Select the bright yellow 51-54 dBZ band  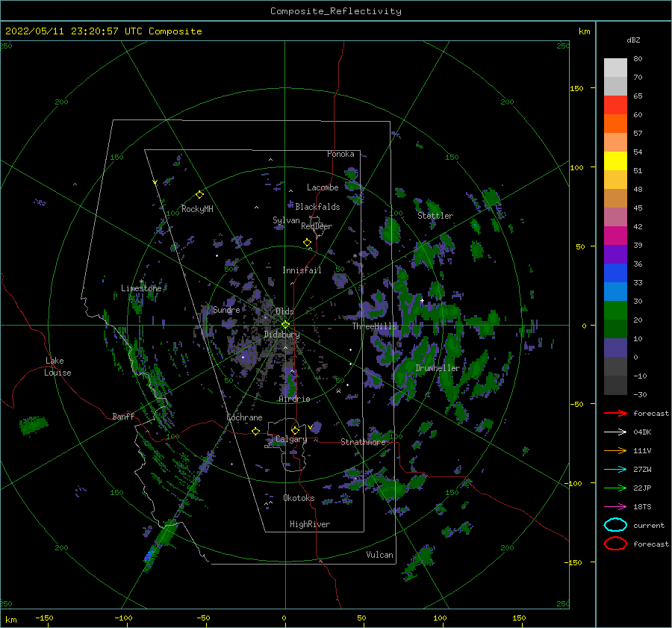click(615, 161)
